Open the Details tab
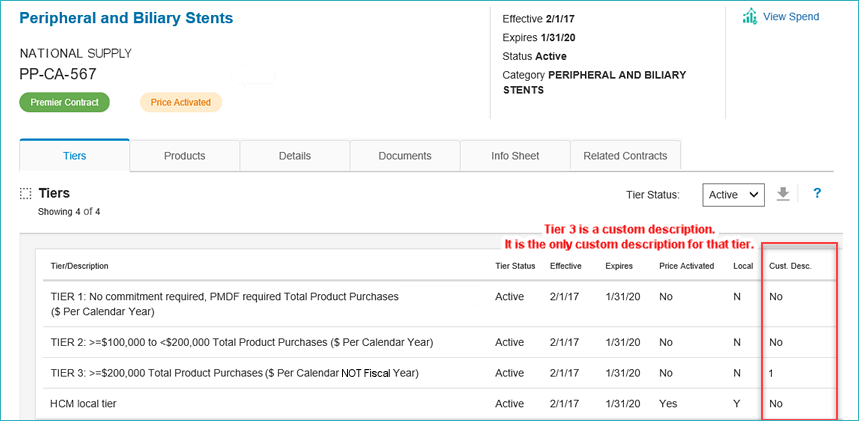This screenshot has width=859, height=421. [295, 156]
